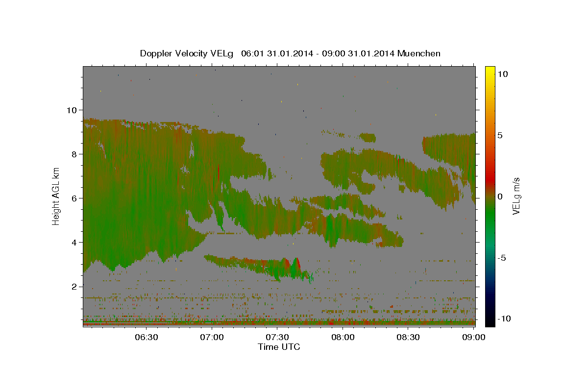Click the '09:00' time axis label

[474, 337]
